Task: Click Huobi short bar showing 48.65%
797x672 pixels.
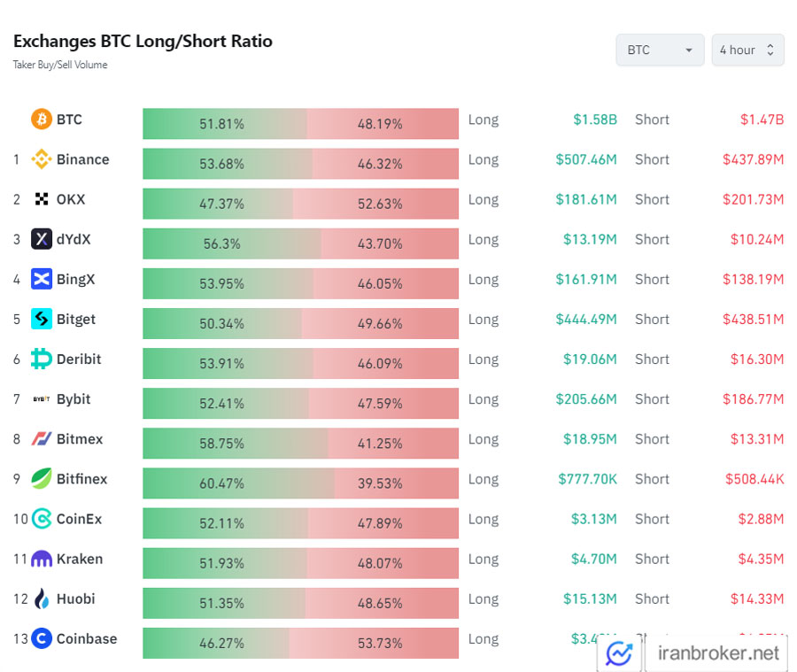Action: [382, 603]
